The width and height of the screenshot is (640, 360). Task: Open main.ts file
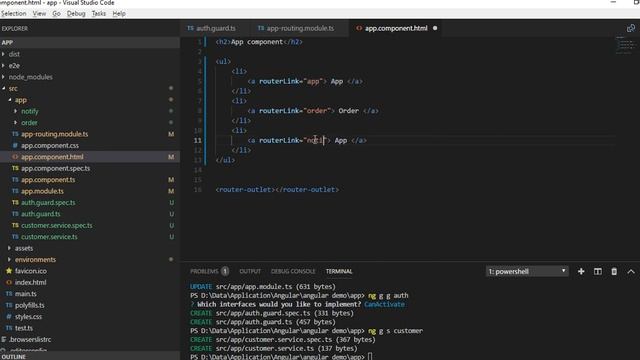(25, 294)
